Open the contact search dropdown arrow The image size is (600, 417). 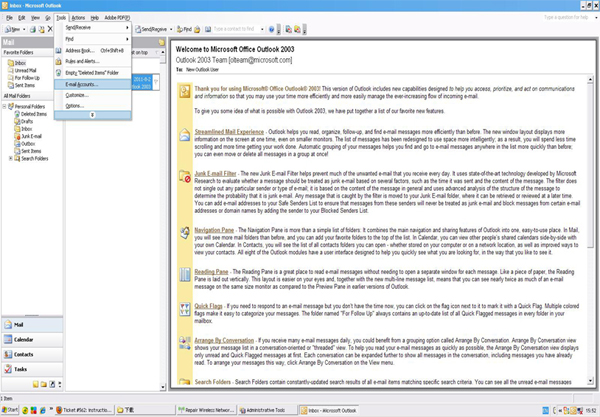pyautogui.click(x=262, y=29)
